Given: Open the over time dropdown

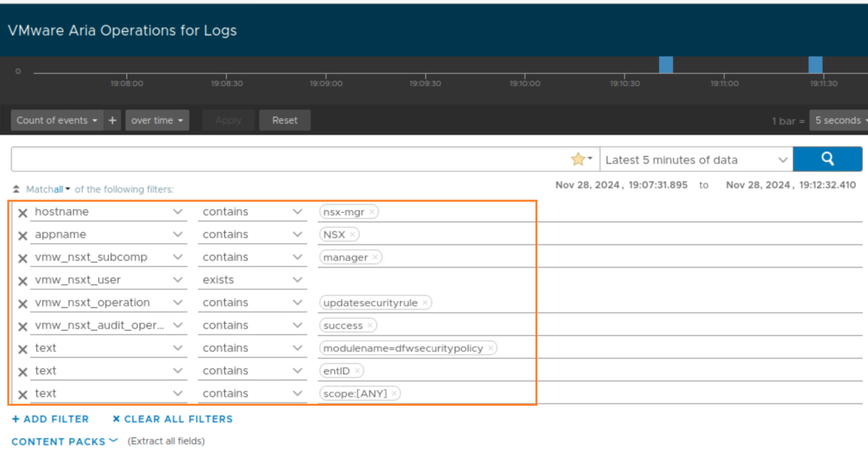Looking at the screenshot, I should pyautogui.click(x=157, y=120).
